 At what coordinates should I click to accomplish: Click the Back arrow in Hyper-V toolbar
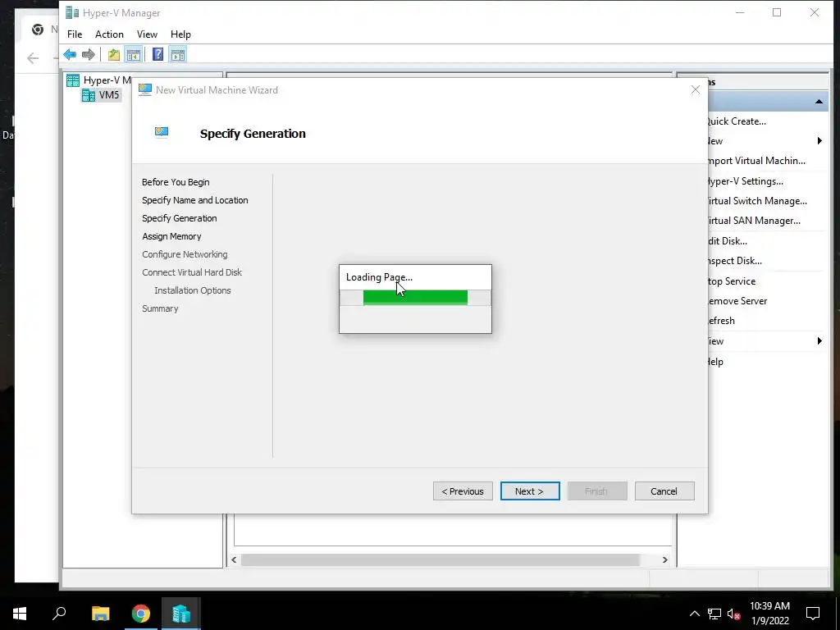(70, 54)
